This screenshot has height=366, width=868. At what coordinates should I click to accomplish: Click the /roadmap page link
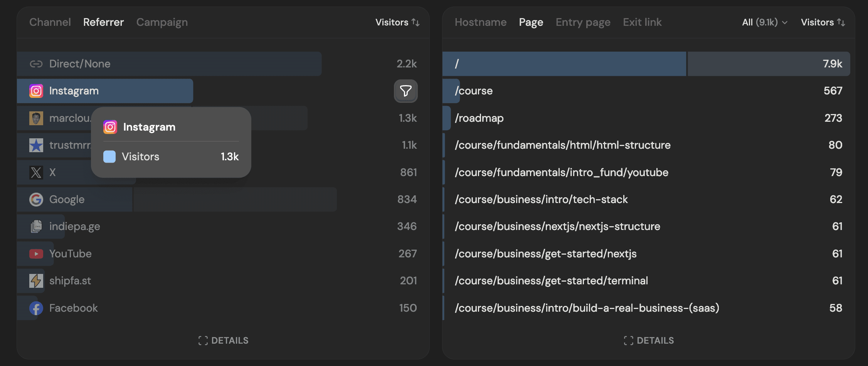coord(479,118)
